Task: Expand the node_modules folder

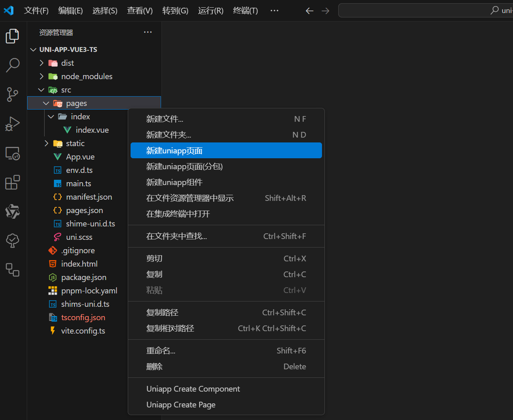Action: (x=41, y=76)
